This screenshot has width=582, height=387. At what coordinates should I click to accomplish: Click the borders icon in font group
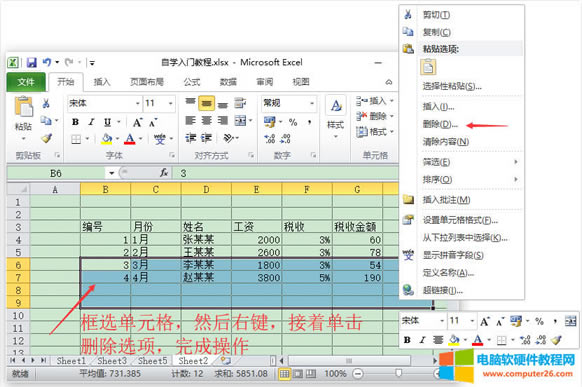(76, 139)
